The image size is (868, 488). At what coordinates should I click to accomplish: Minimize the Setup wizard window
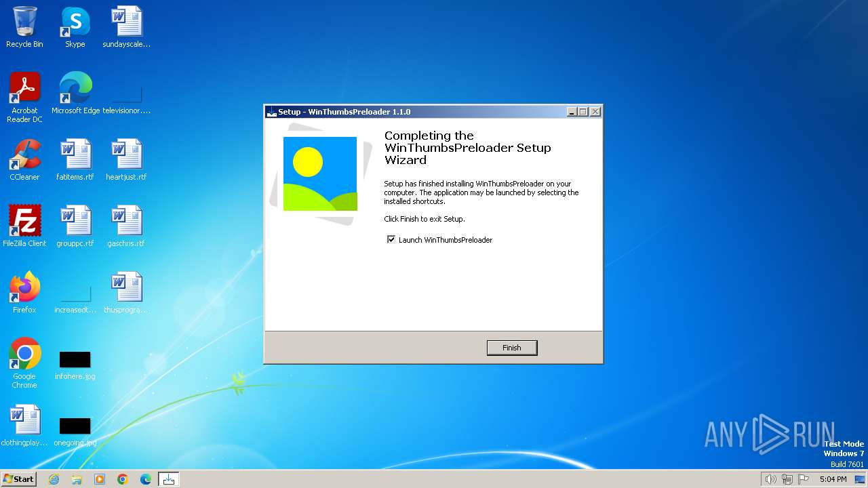[572, 112]
